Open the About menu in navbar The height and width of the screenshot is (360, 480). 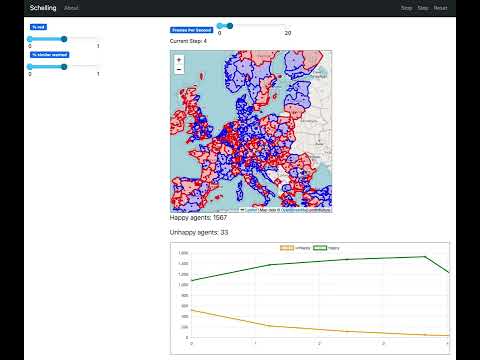(71, 8)
